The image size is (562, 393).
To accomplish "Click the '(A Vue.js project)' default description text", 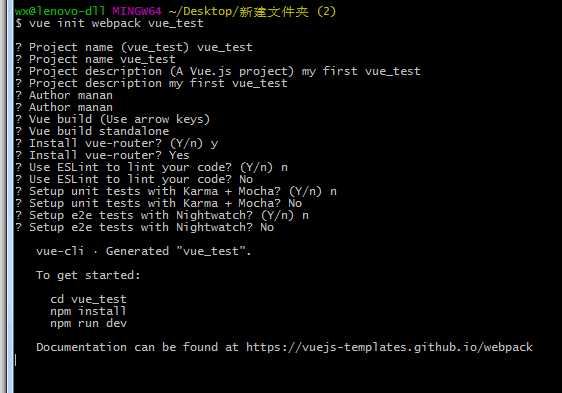I will [232, 71].
